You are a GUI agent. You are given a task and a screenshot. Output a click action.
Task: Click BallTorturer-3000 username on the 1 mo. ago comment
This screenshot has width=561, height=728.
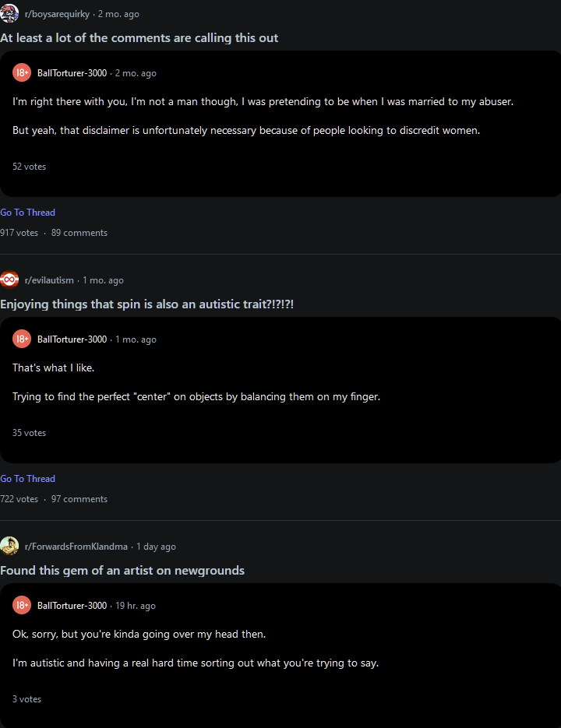pos(72,339)
